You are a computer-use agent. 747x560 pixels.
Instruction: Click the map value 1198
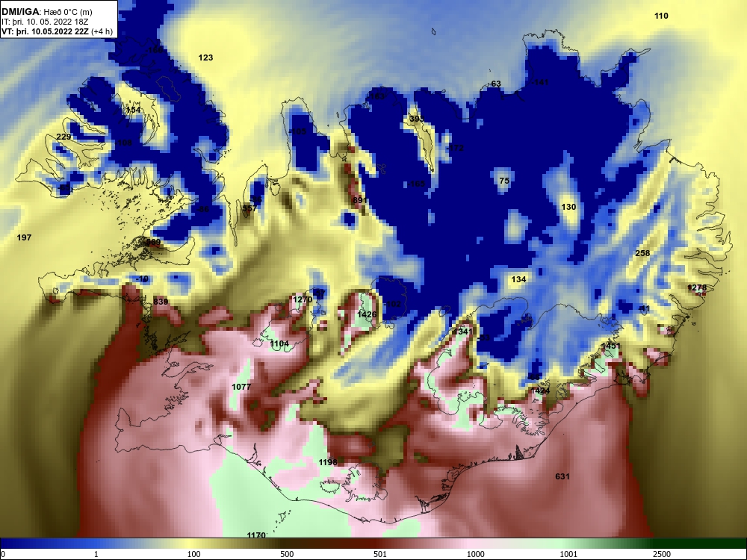pyautogui.click(x=328, y=462)
